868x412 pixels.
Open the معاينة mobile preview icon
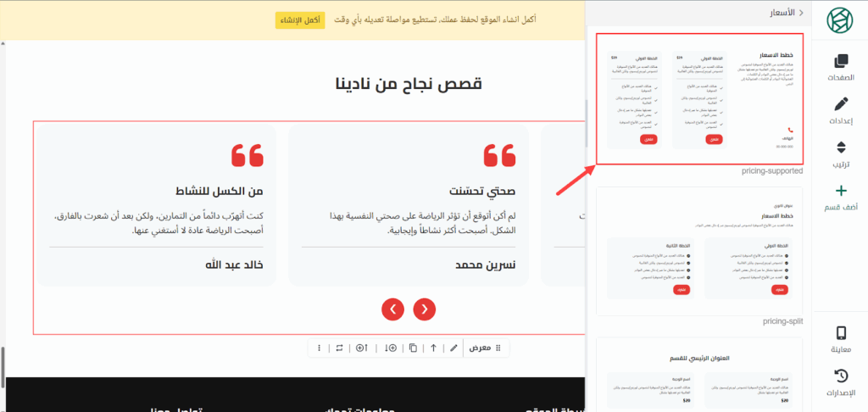coord(840,332)
